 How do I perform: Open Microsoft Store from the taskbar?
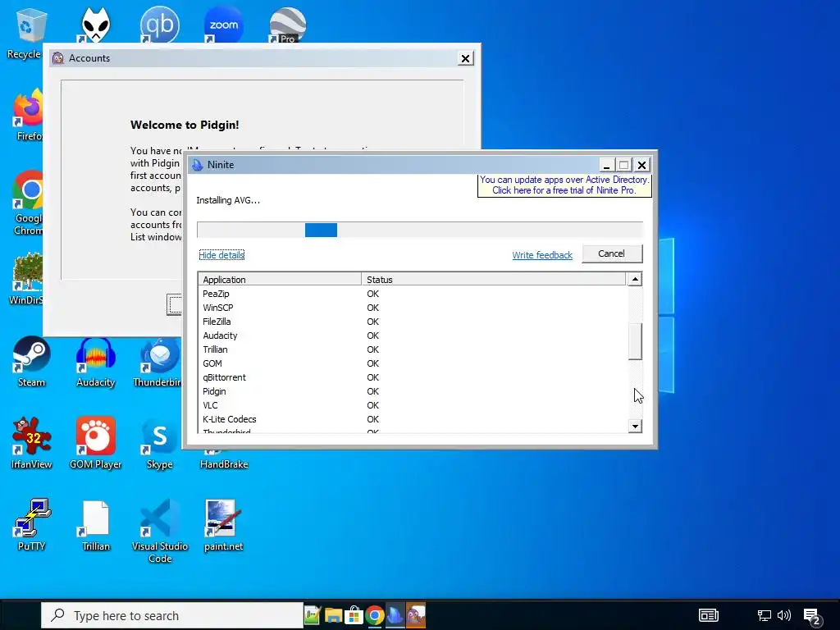click(354, 615)
